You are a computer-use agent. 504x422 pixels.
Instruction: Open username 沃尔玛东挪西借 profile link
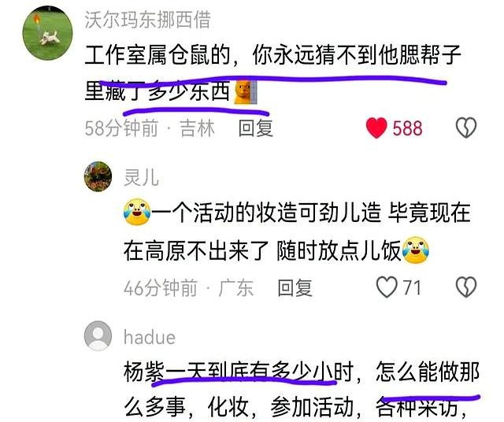(147, 20)
